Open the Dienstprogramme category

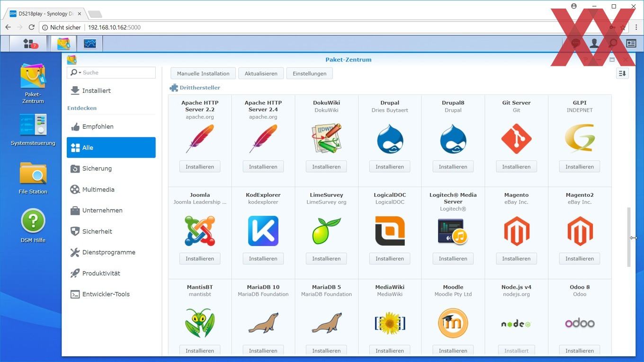111,252
